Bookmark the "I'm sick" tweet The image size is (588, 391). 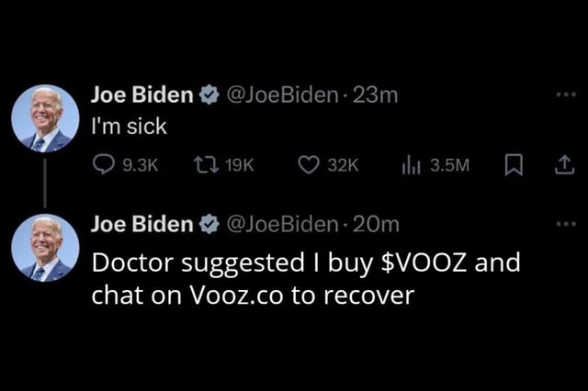514,165
